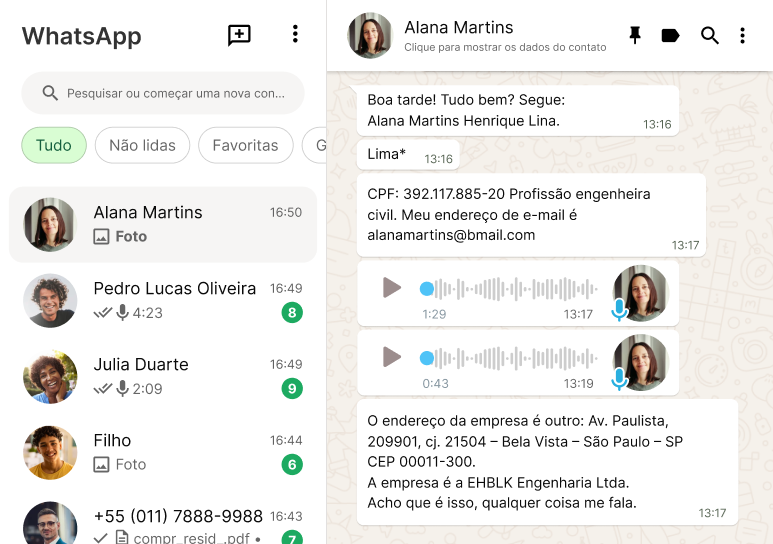
Task: Click Filho's avatar in chat list
Action: point(50,452)
